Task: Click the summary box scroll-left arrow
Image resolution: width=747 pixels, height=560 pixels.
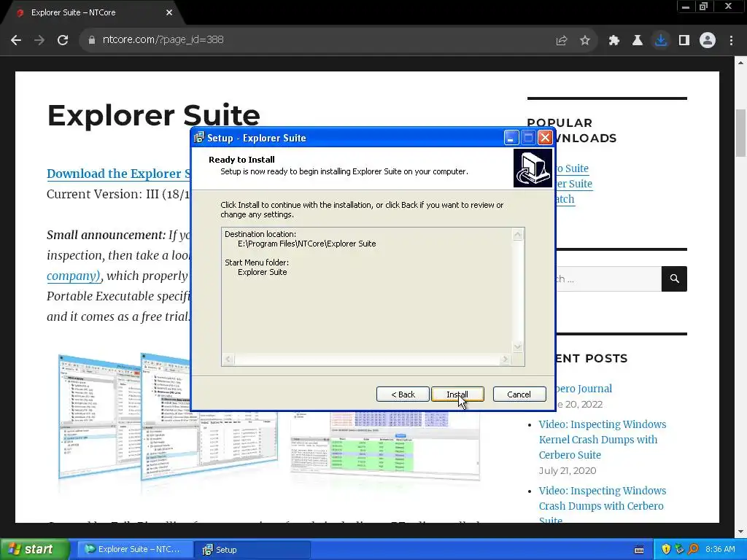Action: [228, 359]
